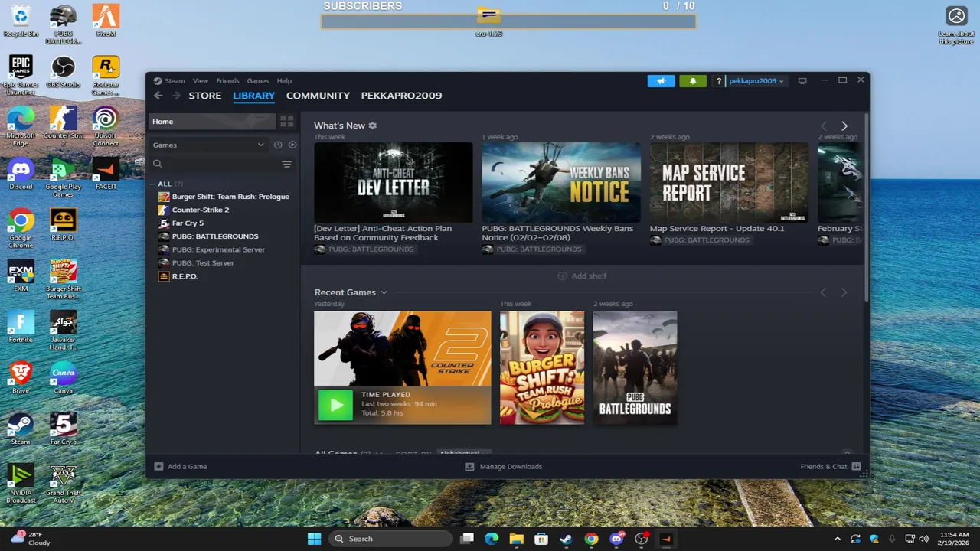This screenshot has width=980, height=551.
Task: Open Steam notifications bell
Action: pyautogui.click(x=693, y=81)
